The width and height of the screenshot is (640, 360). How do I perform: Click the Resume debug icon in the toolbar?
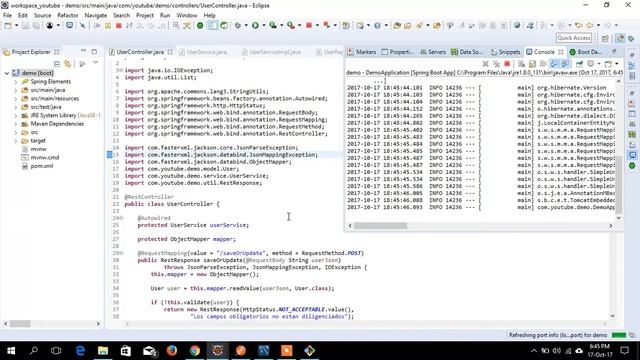[97, 25]
